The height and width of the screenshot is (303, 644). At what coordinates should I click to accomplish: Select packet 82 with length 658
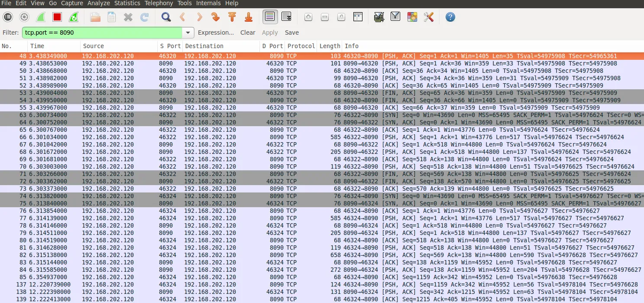click(322, 255)
